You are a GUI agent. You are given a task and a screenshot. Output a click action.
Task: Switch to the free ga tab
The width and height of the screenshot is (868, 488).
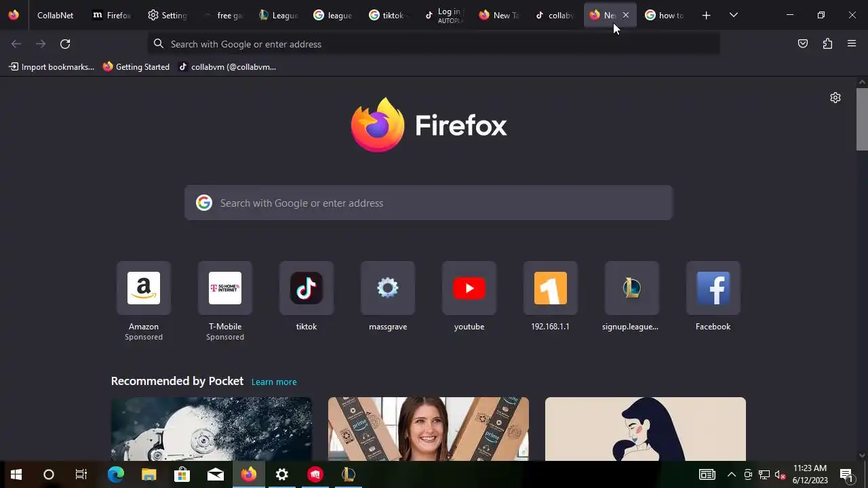click(x=222, y=15)
